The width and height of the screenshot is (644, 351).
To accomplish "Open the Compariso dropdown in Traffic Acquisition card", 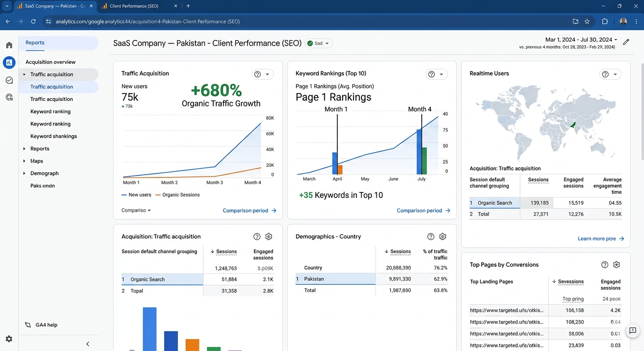I will click(x=136, y=210).
